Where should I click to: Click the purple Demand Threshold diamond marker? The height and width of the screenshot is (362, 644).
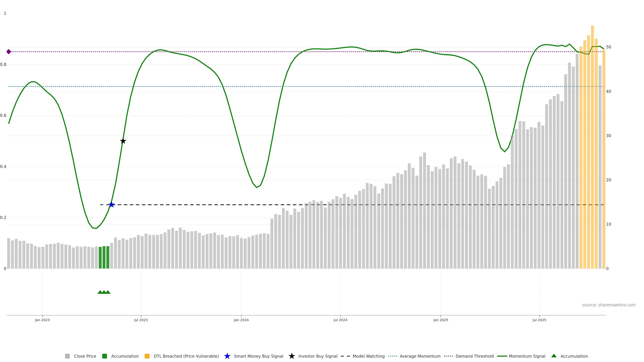9,52
